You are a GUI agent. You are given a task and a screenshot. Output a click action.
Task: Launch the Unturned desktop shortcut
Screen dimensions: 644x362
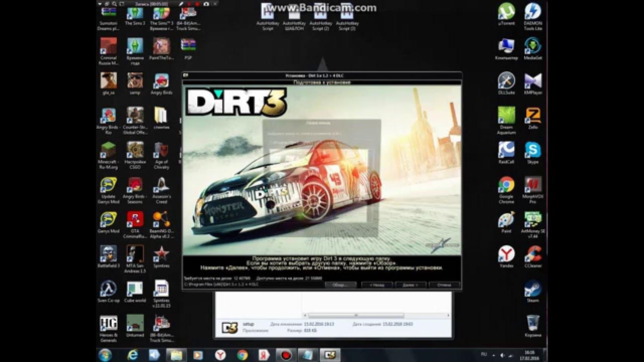[135, 326]
